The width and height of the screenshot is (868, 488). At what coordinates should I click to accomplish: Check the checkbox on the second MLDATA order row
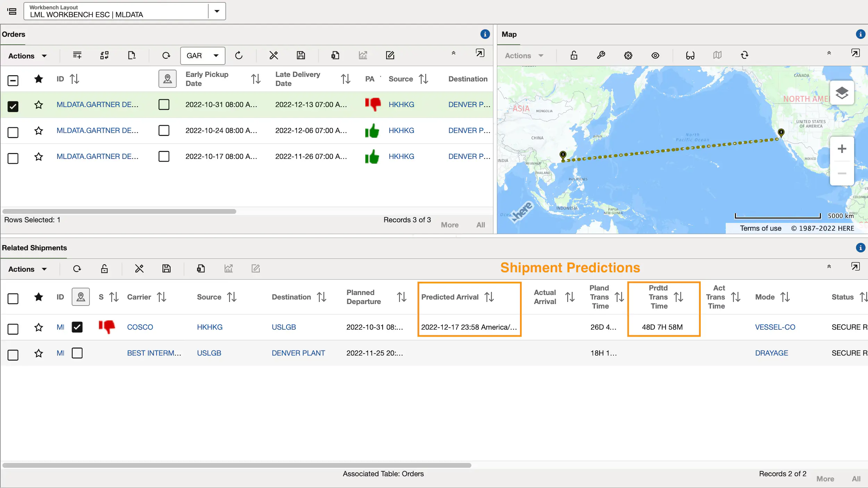pyautogui.click(x=13, y=132)
